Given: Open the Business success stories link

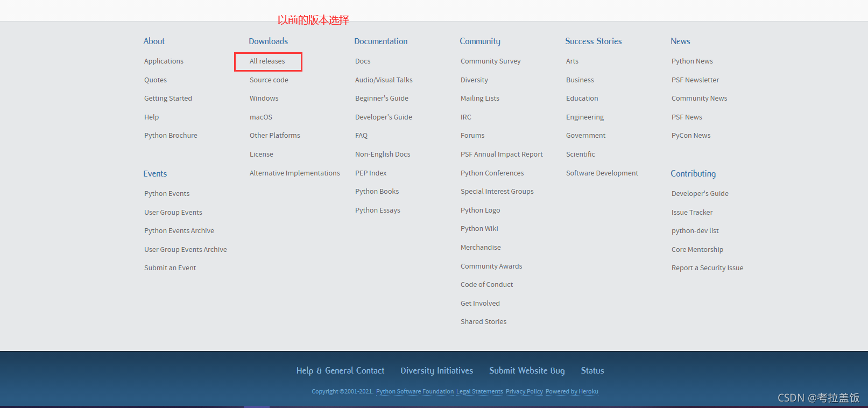Looking at the screenshot, I should click(580, 80).
